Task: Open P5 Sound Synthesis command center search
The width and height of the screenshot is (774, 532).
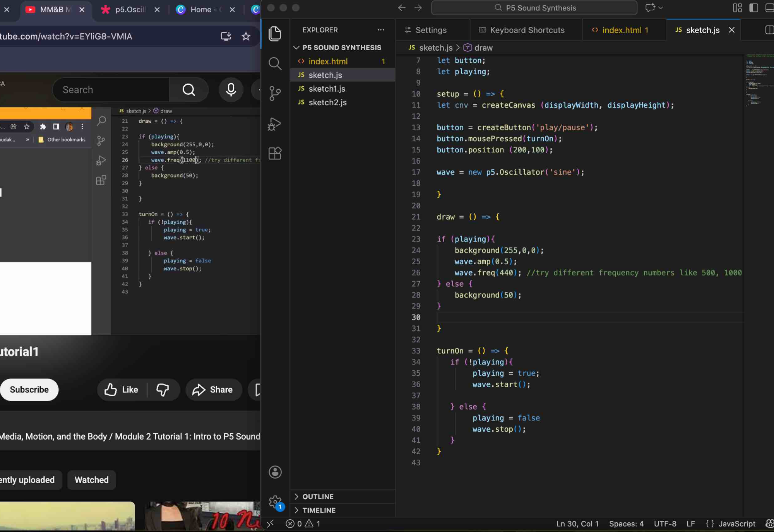Action: pos(534,8)
